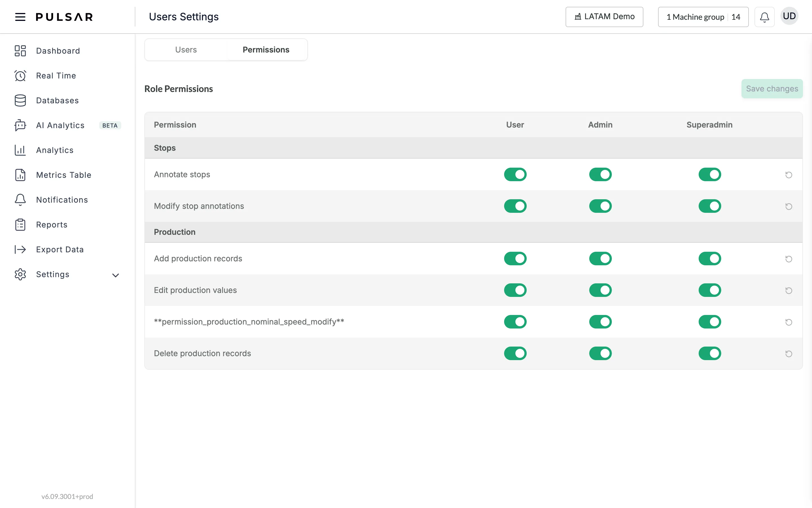
Task: Click the Export Data arrow icon
Action: [20, 250]
